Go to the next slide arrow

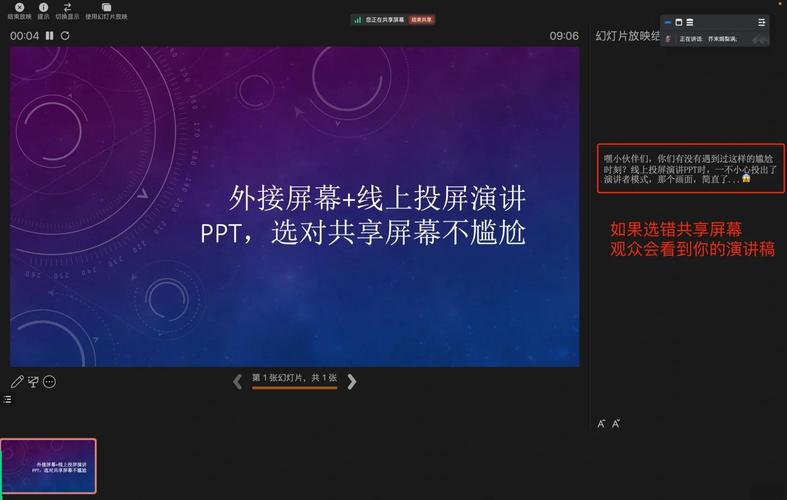tap(352, 382)
